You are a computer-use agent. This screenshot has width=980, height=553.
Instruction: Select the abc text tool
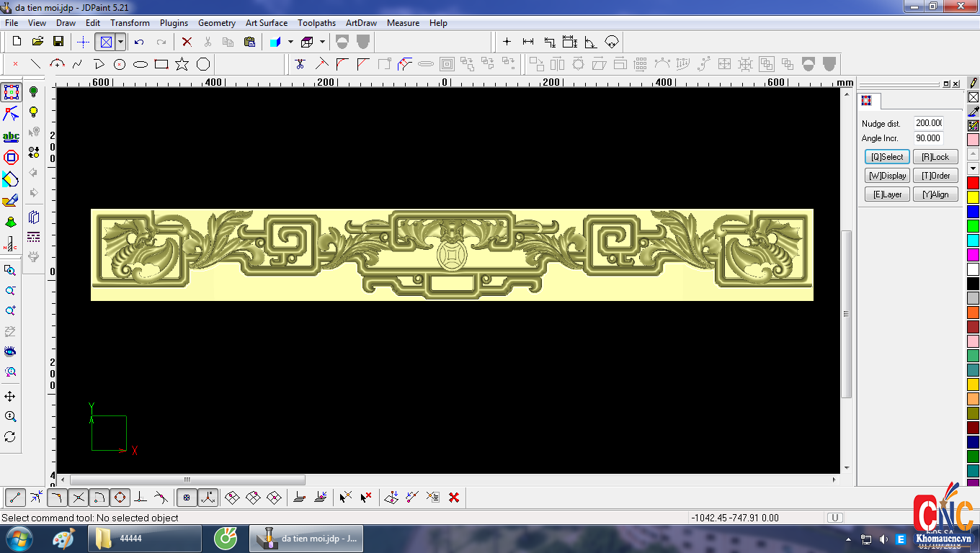pos(11,136)
